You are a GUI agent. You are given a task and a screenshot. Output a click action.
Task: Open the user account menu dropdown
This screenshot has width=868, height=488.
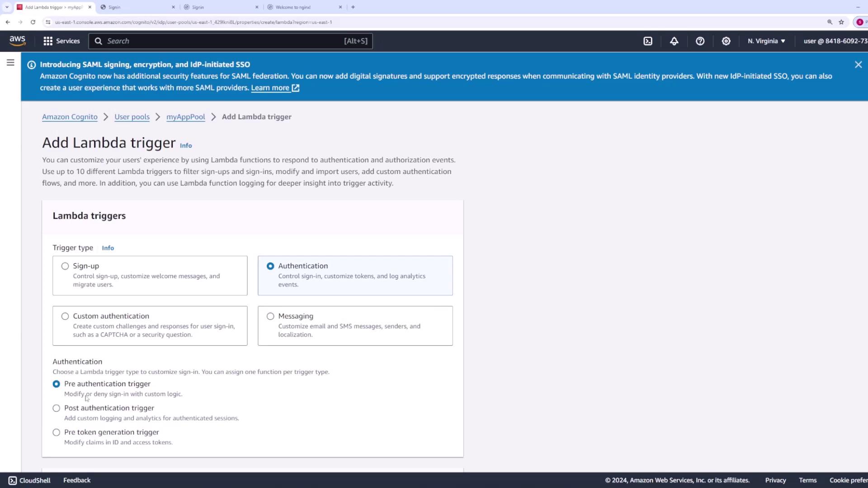click(835, 41)
